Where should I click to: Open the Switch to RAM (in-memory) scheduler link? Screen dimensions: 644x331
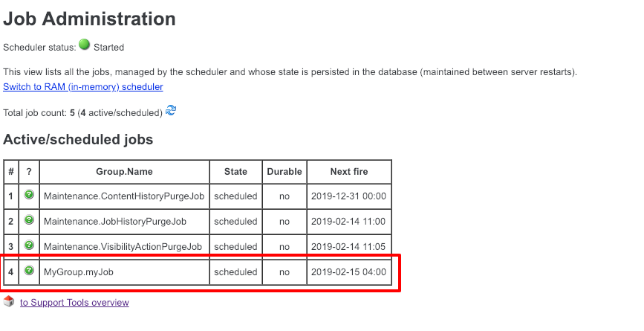pos(83,87)
